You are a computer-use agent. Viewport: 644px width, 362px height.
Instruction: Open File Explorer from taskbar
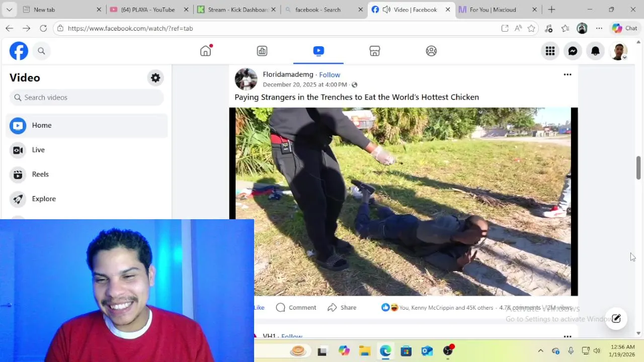(364, 351)
